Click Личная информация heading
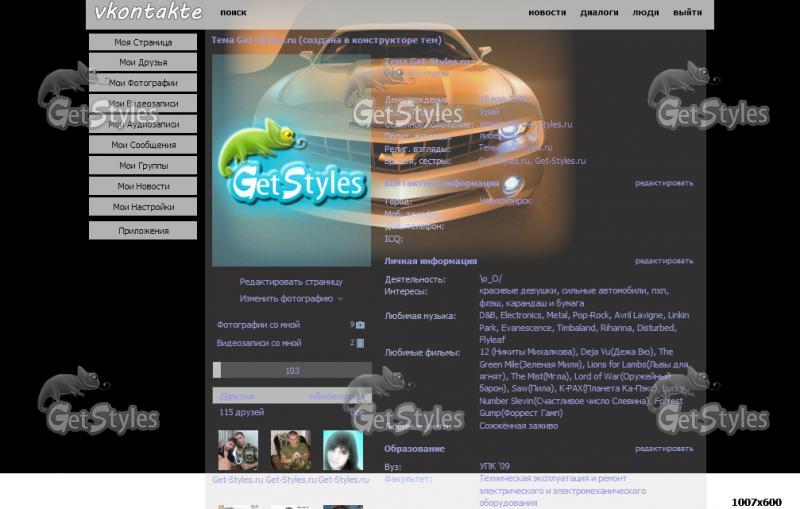The height and width of the screenshot is (509, 800). coord(430,261)
